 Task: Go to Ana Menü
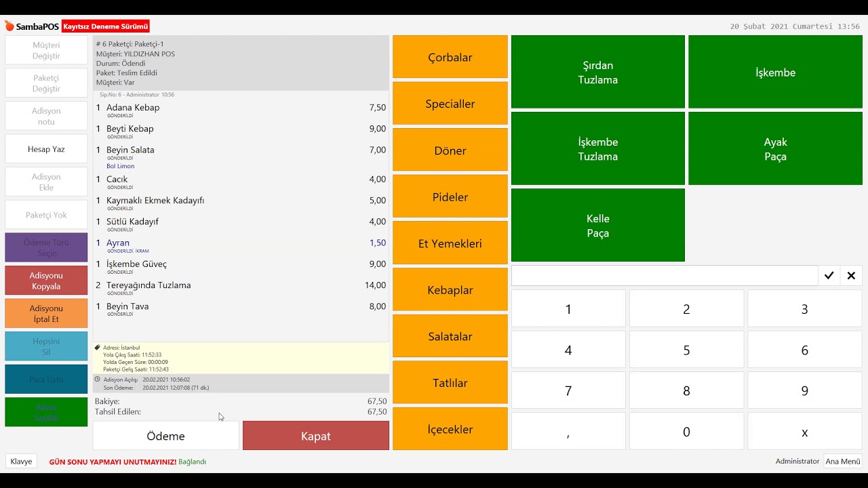tap(842, 462)
